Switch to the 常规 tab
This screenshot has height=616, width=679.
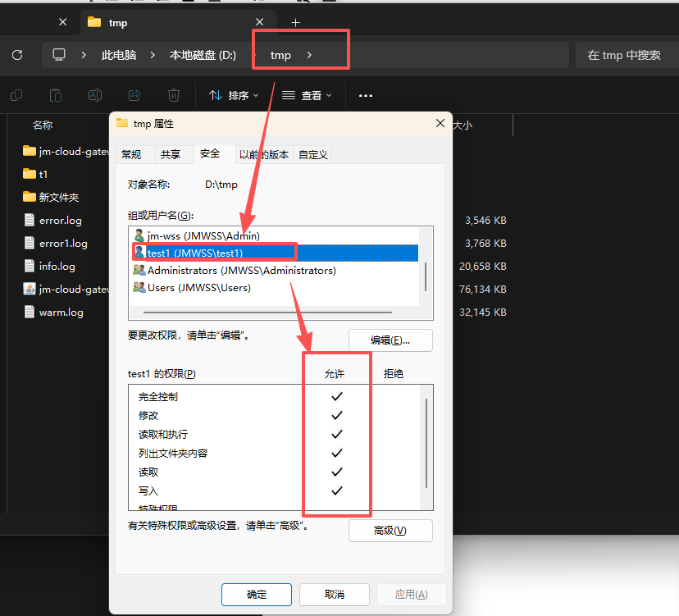pos(131,154)
